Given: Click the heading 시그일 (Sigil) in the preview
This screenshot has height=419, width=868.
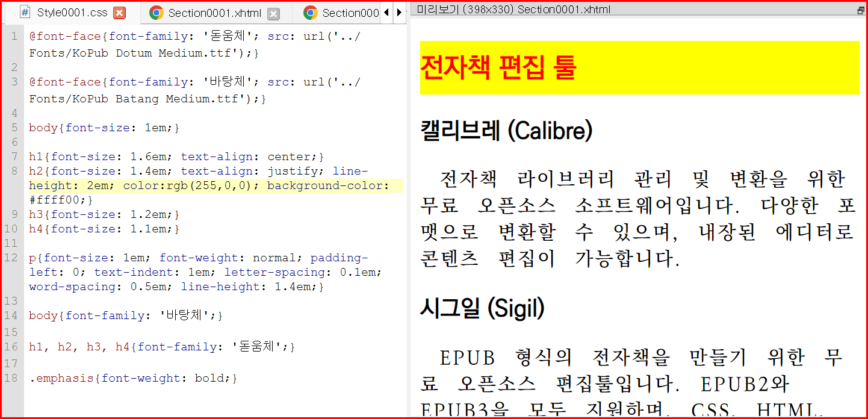Looking at the screenshot, I should click(482, 309).
